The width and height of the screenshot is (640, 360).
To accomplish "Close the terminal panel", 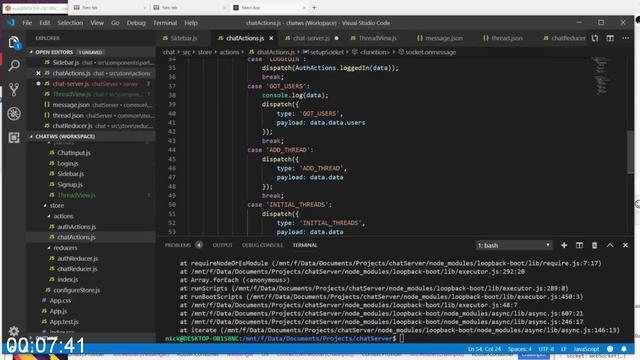I will [x=625, y=245].
